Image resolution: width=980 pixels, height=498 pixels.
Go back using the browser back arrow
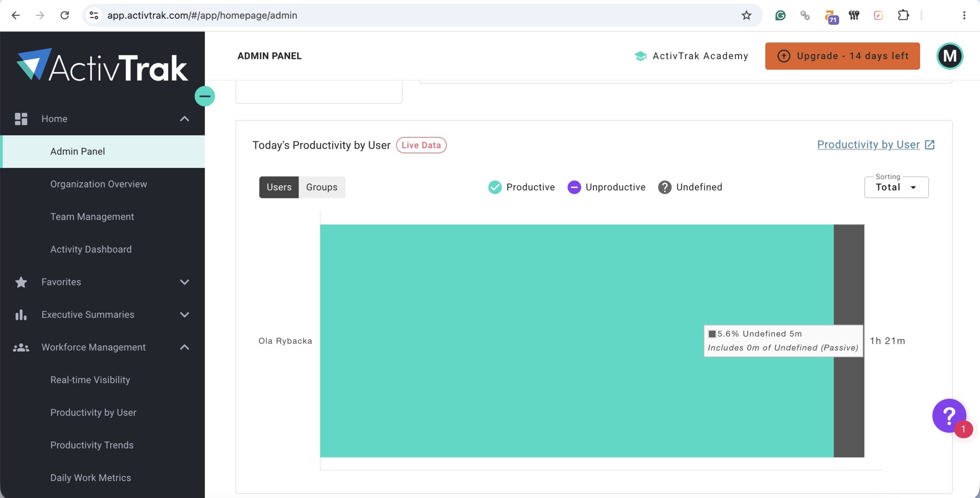click(x=16, y=15)
